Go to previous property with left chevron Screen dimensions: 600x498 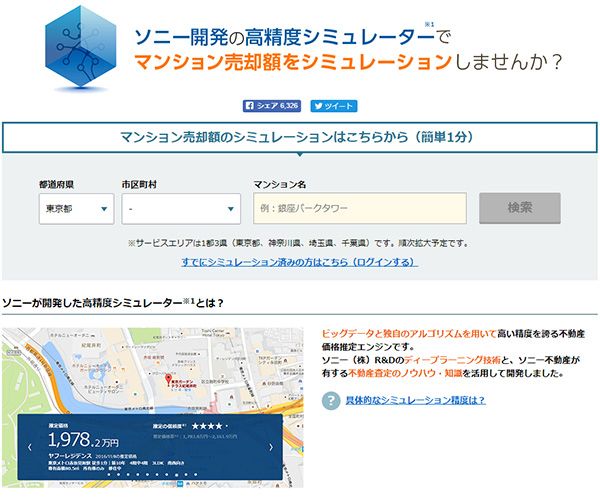(x=30, y=447)
